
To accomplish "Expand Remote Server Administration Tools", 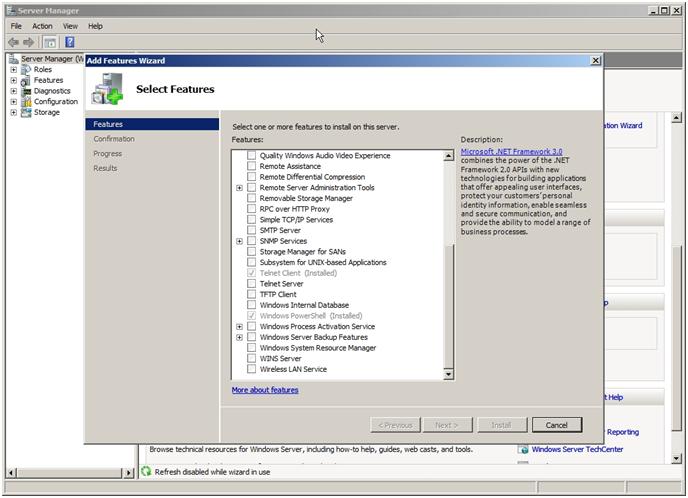I will (x=240, y=188).
